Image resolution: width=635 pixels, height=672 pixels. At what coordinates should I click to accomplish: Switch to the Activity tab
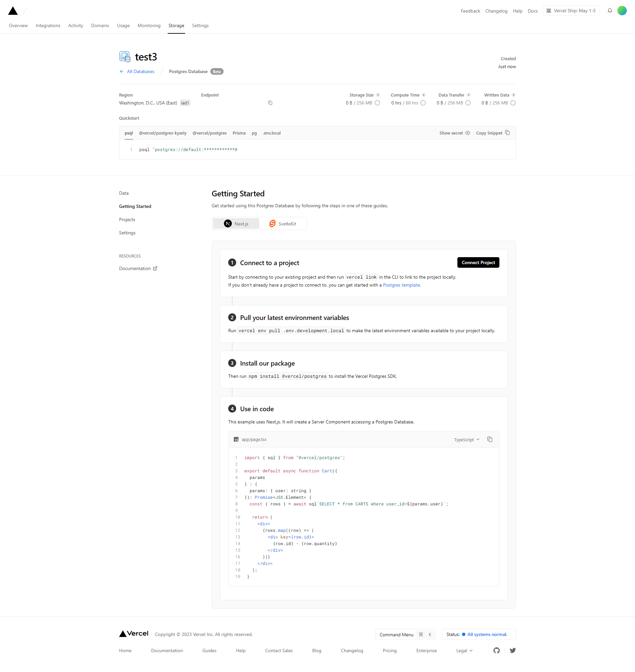75,26
